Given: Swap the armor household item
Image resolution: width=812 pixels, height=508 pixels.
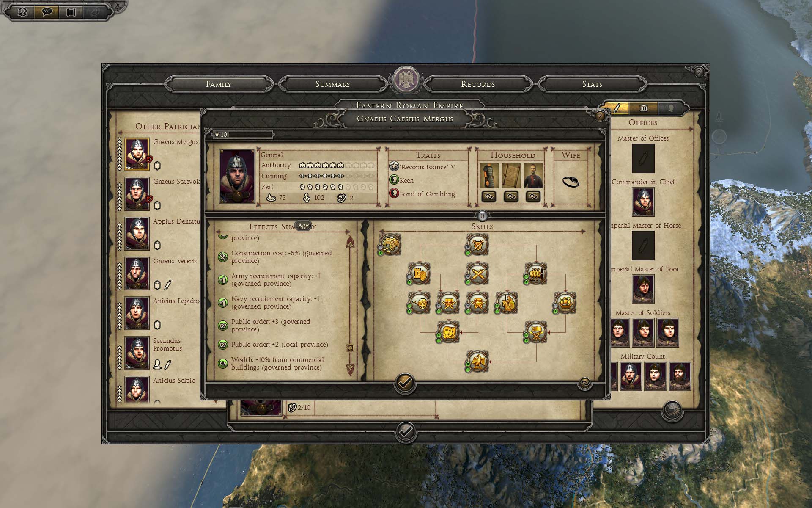Looking at the screenshot, I should 489,196.
